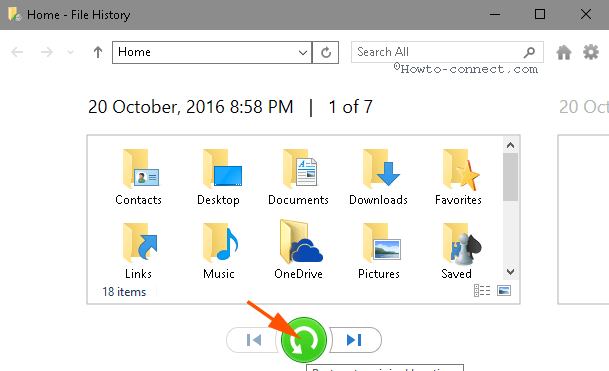This screenshot has height=371, width=609.
Task: Click the search magnifier icon
Action: tap(530, 52)
